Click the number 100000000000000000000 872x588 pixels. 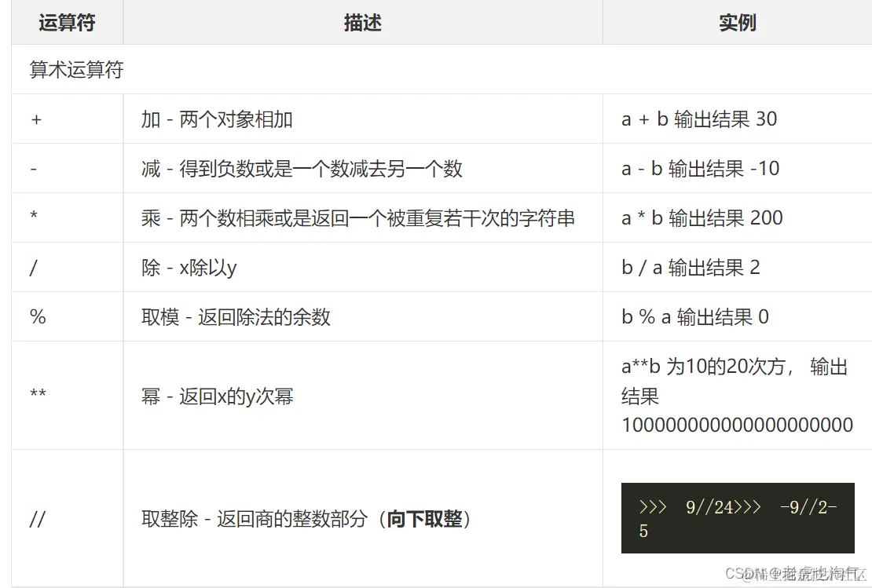tap(737, 425)
